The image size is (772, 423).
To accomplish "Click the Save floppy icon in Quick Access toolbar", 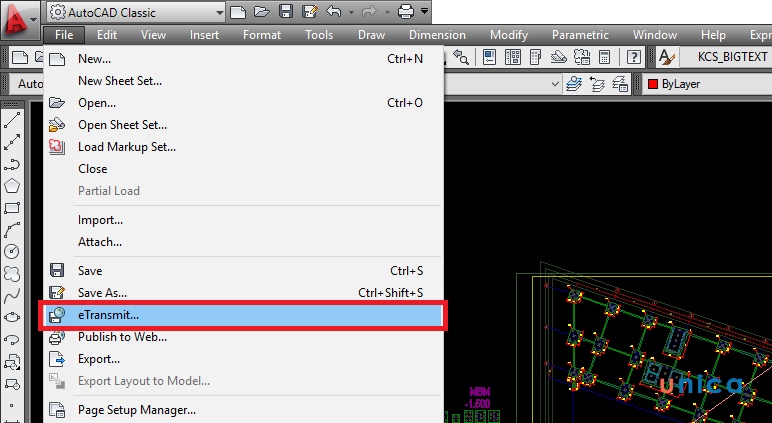I will [286, 12].
